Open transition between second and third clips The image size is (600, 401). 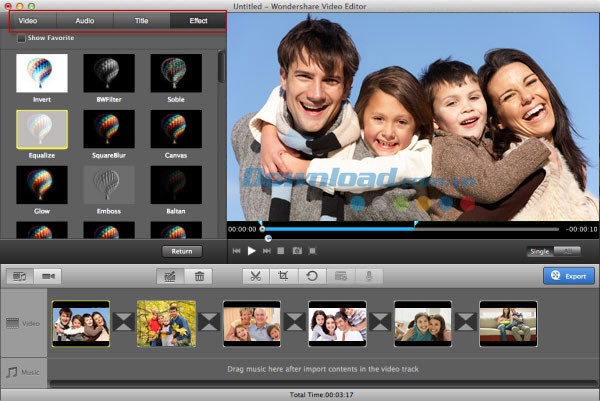tap(209, 322)
